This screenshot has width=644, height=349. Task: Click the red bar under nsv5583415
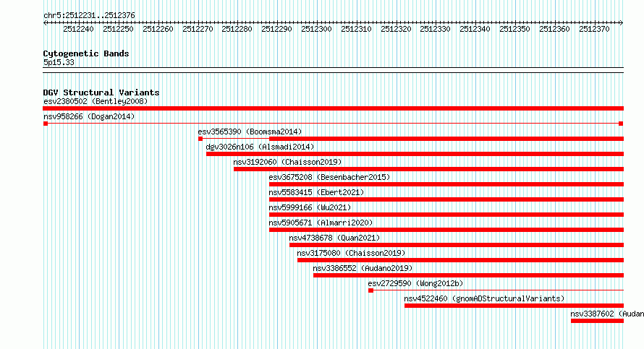(446, 199)
